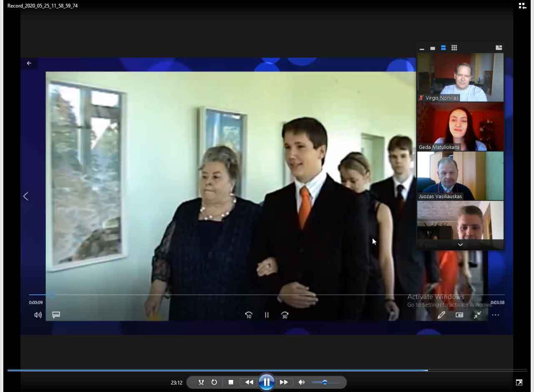The image size is (534, 392).
Task: Open the pencil edit tool
Action: (441, 315)
